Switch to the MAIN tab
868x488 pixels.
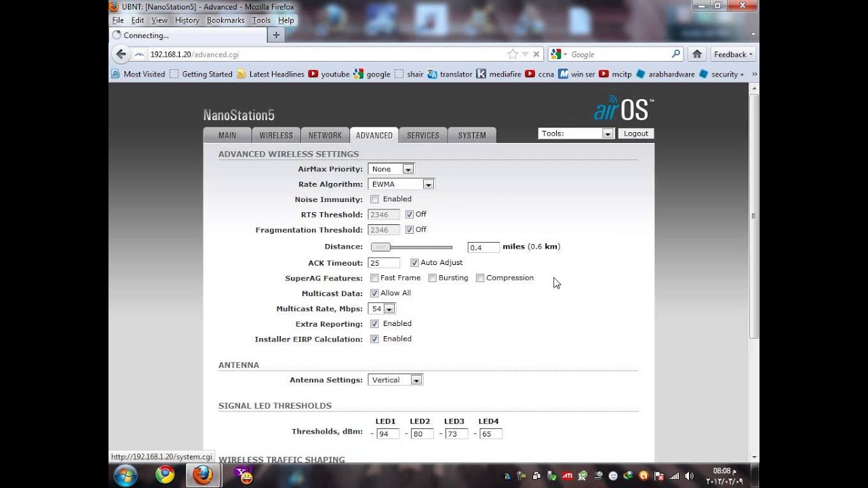[x=227, y=136]
